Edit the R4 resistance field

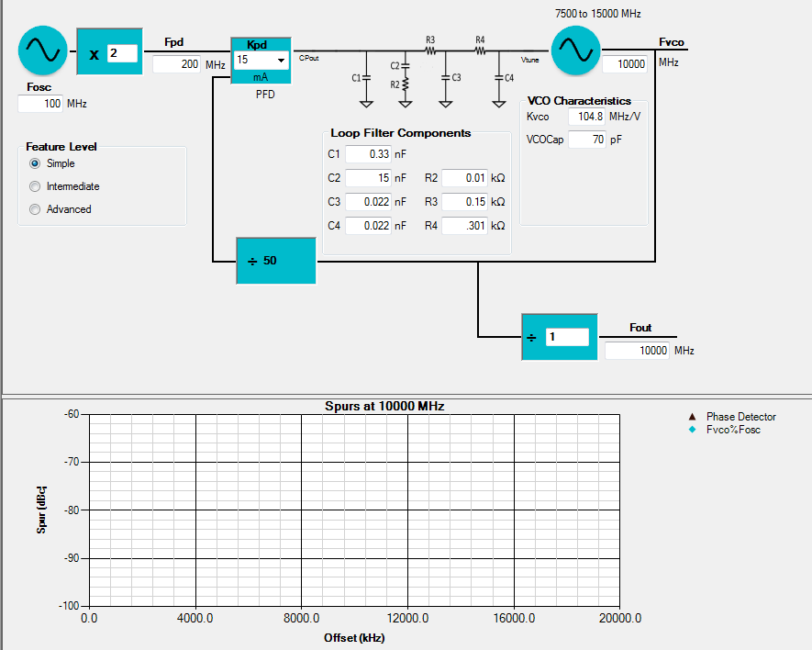point(464,226)
